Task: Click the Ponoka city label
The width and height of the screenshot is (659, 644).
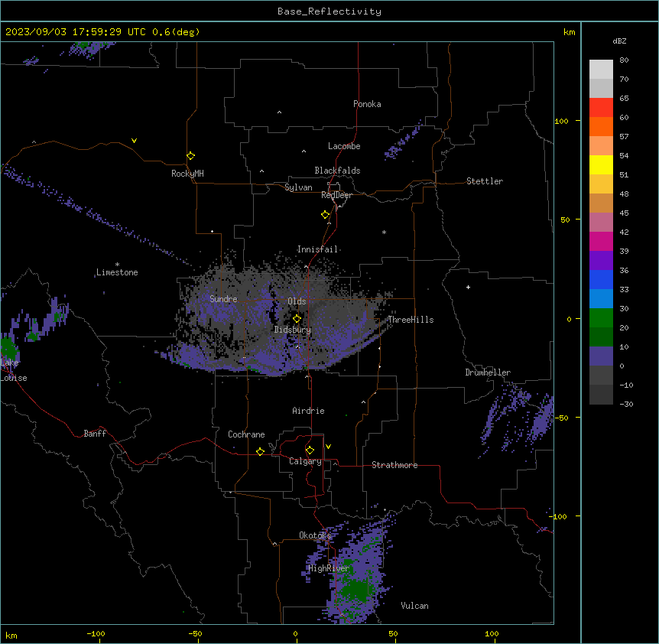Action: tap(367, 104)
